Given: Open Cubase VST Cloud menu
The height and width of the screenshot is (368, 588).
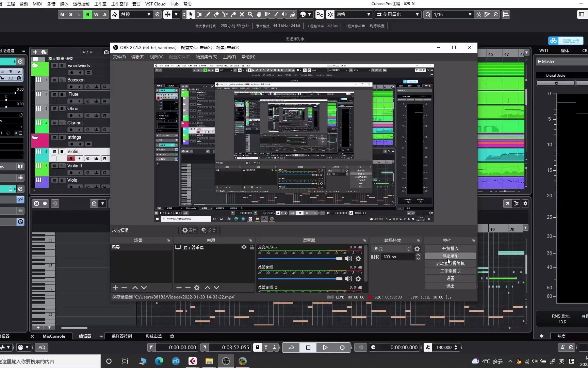Looking at the screenshot, I should click(155, 4).
